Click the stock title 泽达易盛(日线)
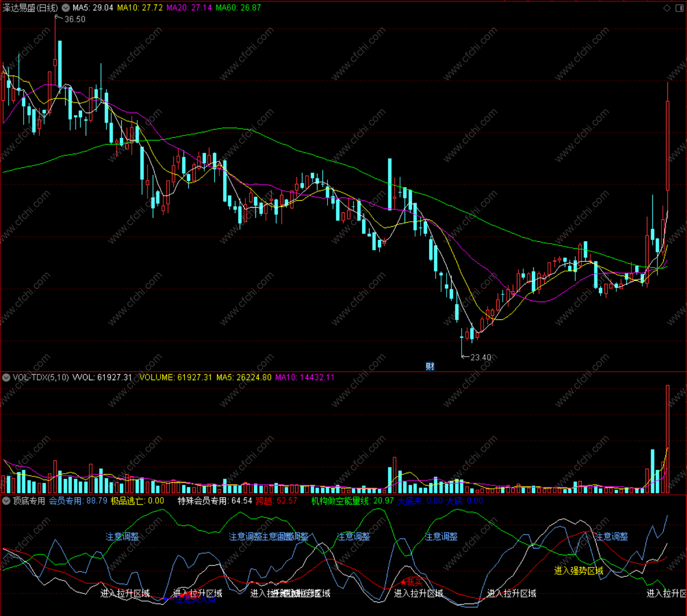 [x=30, y=8]
